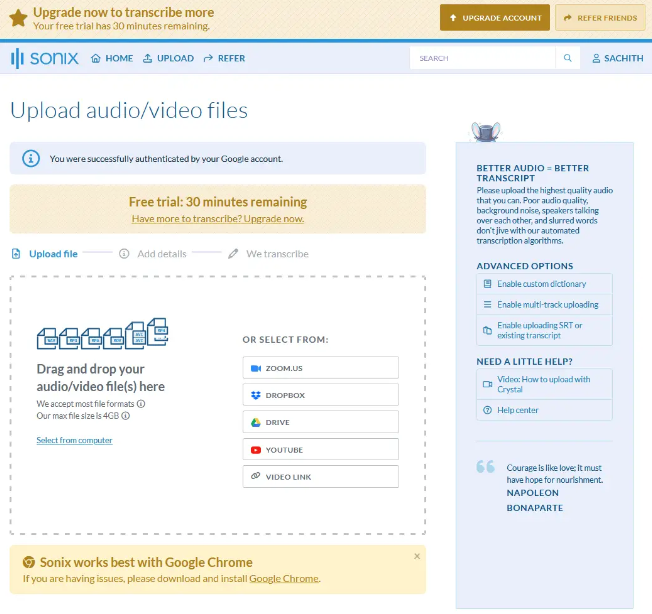Open the Upload menu item
652x614 pixels.
tap(168, 58)
